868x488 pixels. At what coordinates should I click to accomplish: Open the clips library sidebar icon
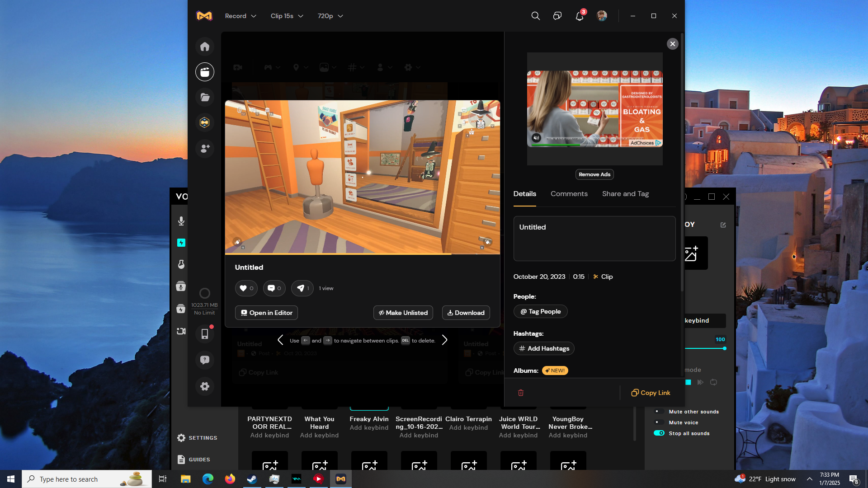(x=205, y=72)
